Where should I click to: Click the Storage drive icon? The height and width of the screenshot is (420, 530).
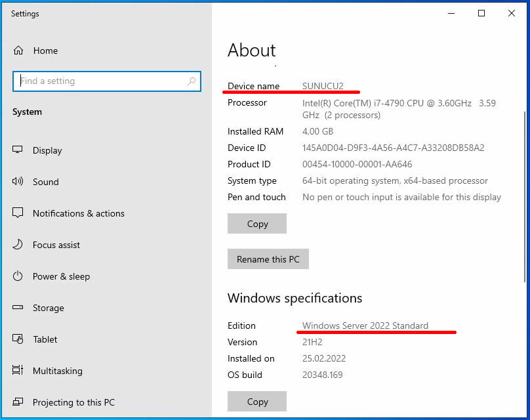(18, 307)
